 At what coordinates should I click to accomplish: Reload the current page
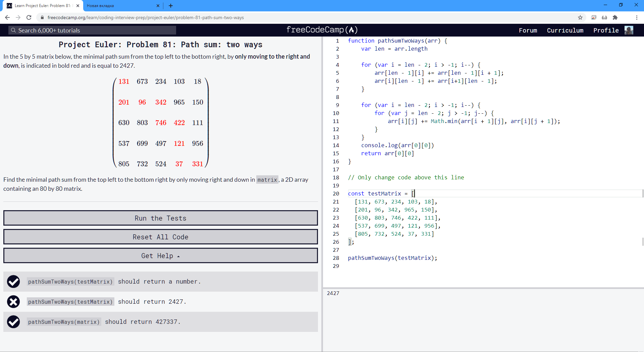(29, 17)
